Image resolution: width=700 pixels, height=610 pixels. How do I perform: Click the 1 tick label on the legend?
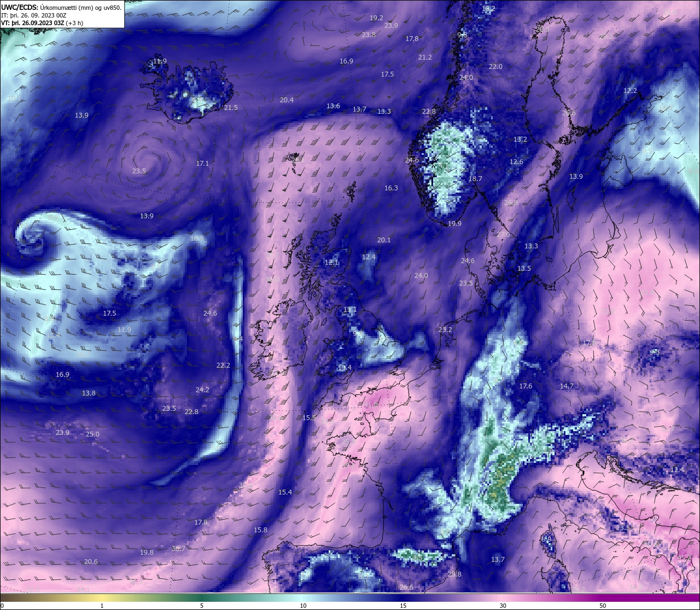tap(102, 606)
